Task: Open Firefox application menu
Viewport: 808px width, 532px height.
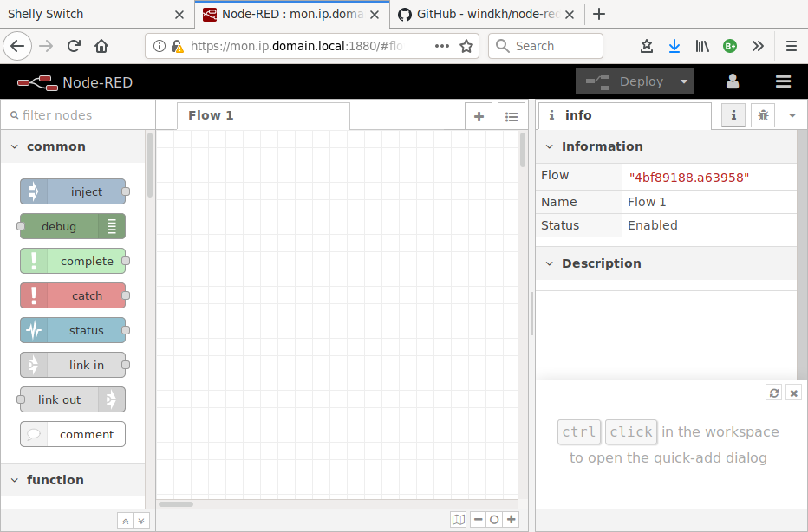Action: (792, 46)
